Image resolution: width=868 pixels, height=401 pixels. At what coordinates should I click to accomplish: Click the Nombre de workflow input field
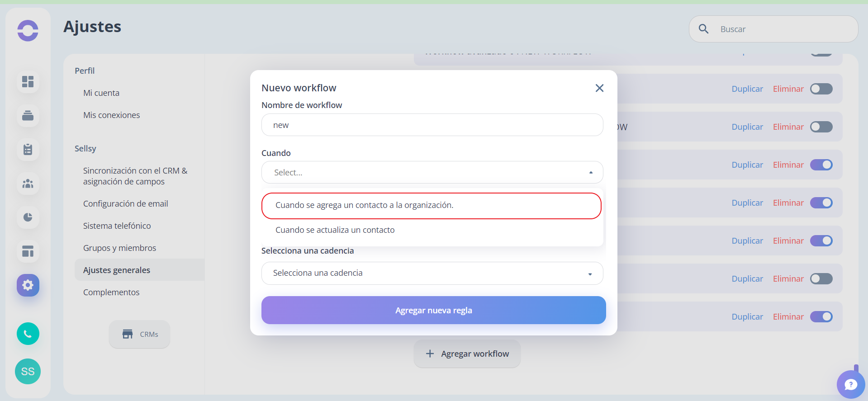432,125
